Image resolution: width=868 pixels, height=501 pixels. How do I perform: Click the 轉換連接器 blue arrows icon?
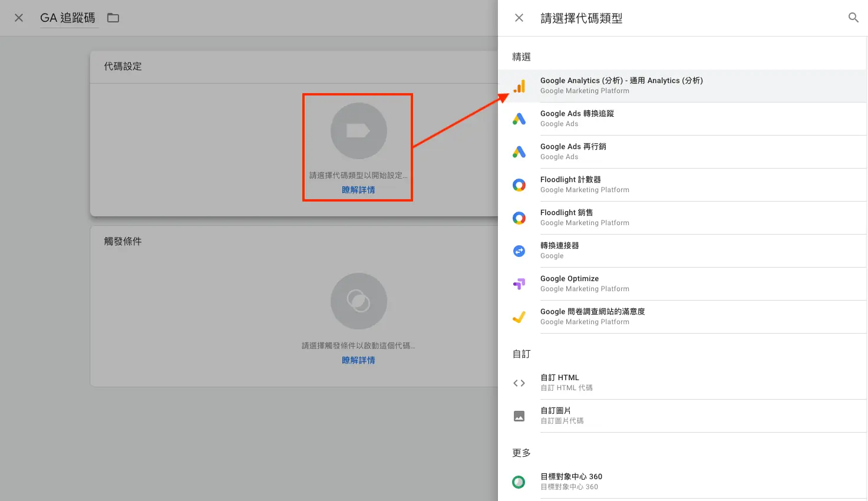(x=519, y=251)
